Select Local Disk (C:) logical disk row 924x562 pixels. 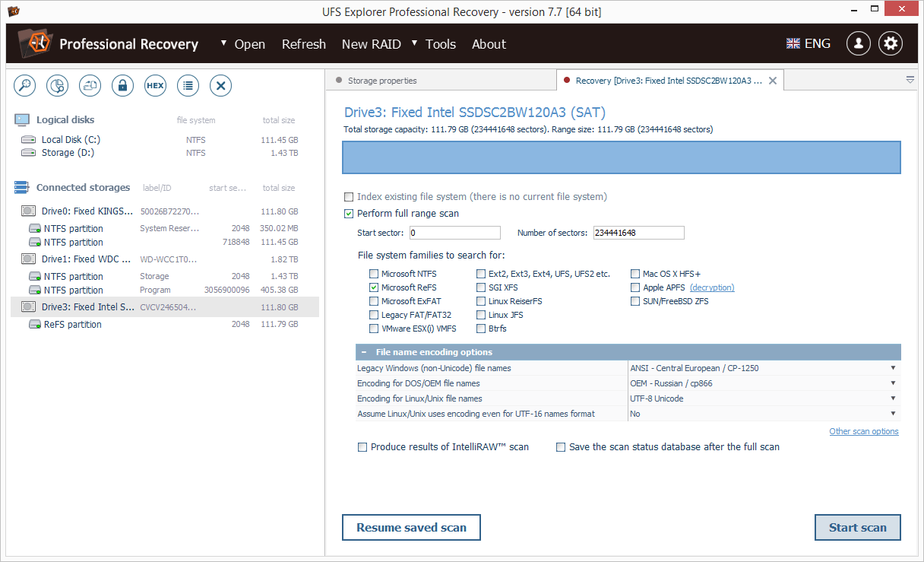click(x=165, y=140)
